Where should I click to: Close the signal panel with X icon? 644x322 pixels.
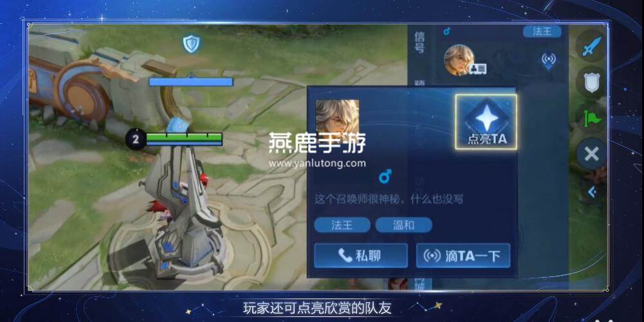click(x=591, y=154)
